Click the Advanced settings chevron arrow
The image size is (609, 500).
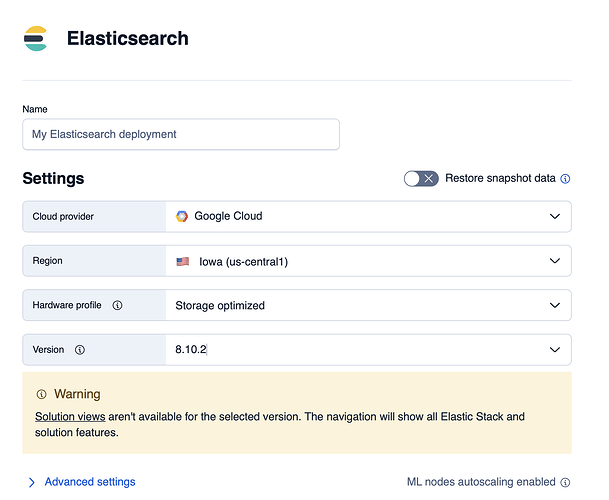tap(32, 482)
